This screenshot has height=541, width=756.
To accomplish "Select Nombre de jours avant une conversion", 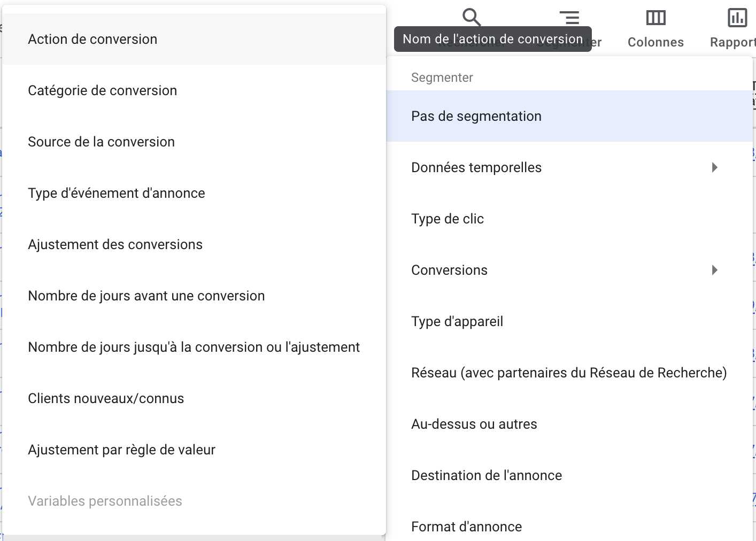I will 194,296.
